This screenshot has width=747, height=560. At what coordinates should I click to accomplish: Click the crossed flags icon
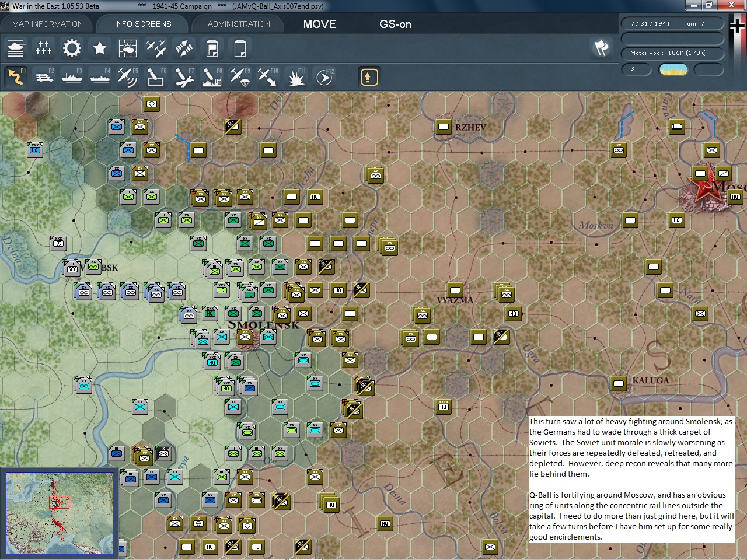coord(601,48)
